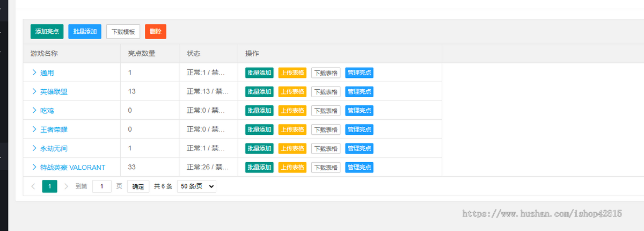This screenshot has height=231, width=644.
Task: Click 下载表格 in the 永劫无间 row
Action: [x=326, y=148]
